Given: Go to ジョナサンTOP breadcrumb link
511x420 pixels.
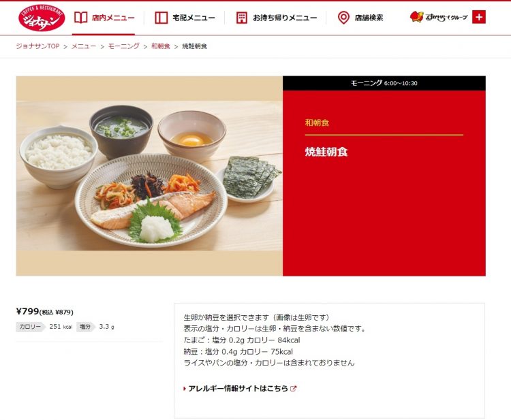Looking at the screenshot, I should click(x=37, y=46).
